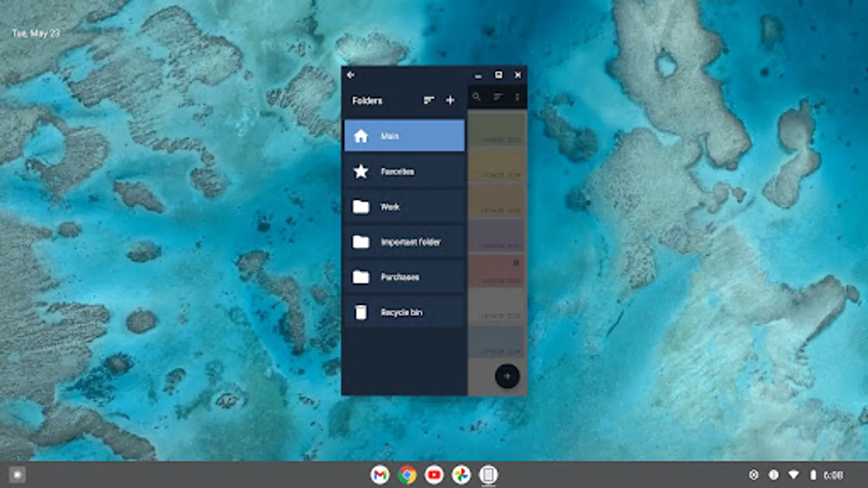Open the notes list sort dropdown
This screenshot has width=868, height=488.
click(497, 97)
